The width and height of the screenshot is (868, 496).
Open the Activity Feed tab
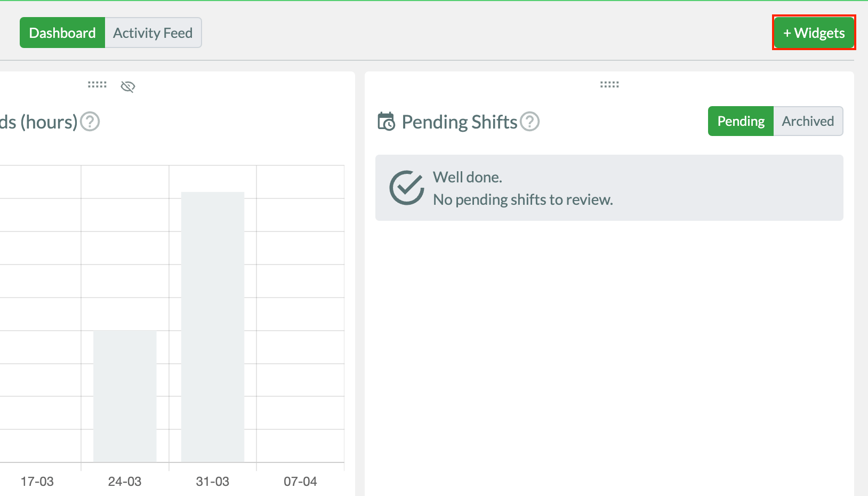coord(153,33)
